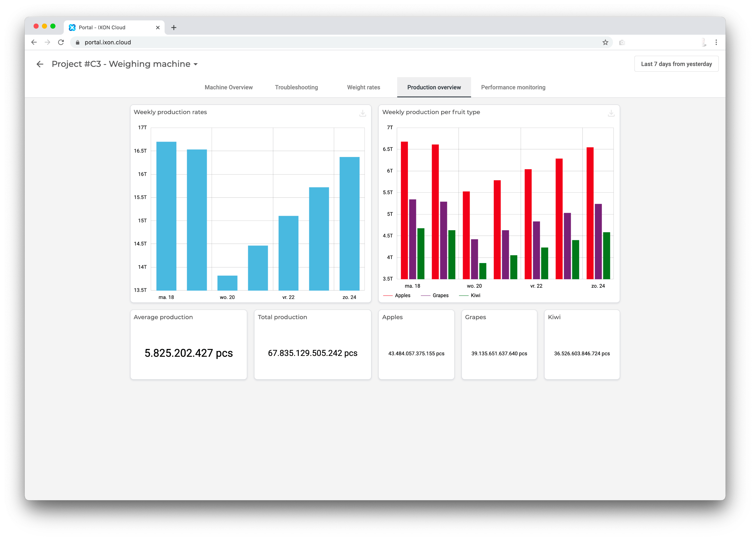Reload the page using the refresh icon

[x=61, y=42]
